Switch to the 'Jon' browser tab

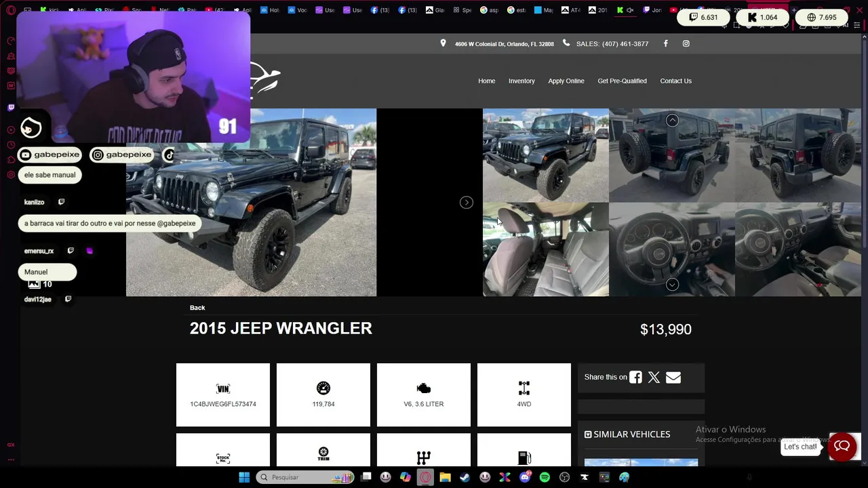(x=651, y=10)
